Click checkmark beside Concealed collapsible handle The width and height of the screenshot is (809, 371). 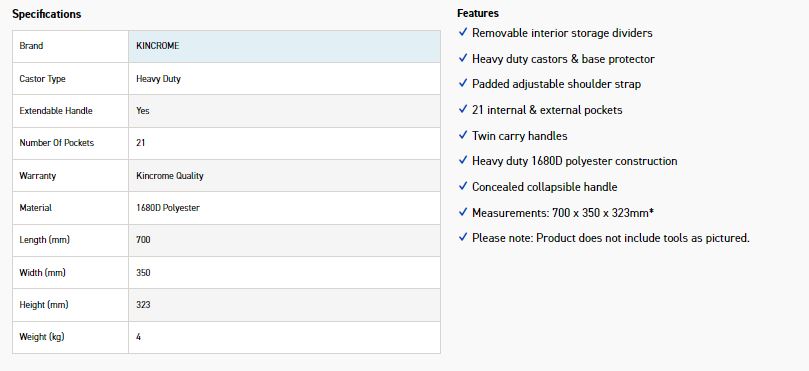463,186
